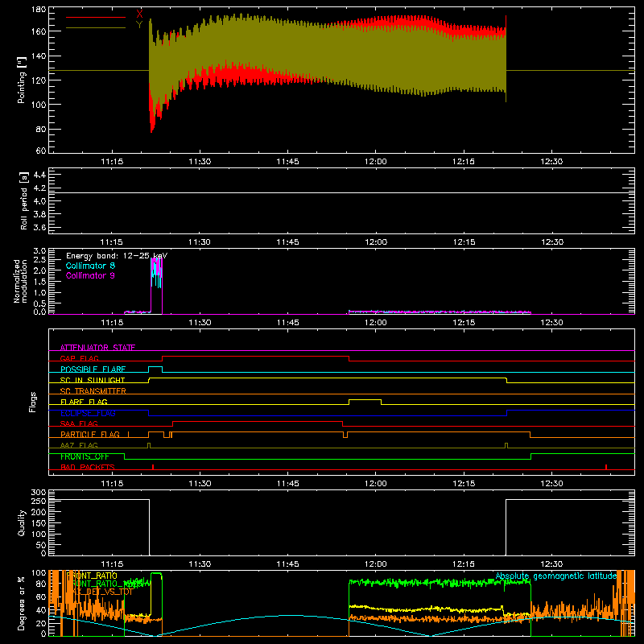Click the 12:30 tick label under pointing plot
Viewport: 644px width, 644px height.
[x=551, y=162]
